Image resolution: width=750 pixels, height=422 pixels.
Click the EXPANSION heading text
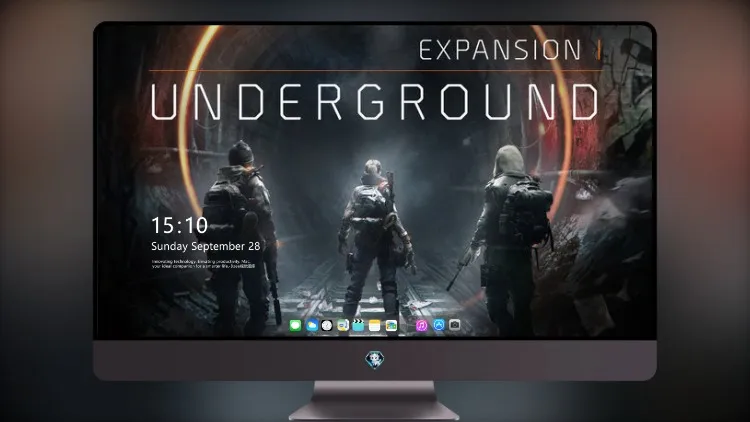500,50
